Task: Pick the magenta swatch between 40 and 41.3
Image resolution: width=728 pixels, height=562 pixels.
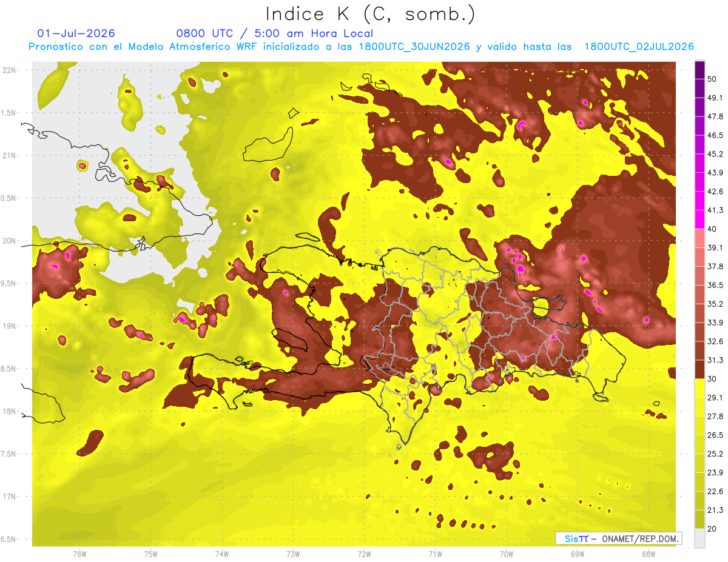Action: click(x=699, y=219)
